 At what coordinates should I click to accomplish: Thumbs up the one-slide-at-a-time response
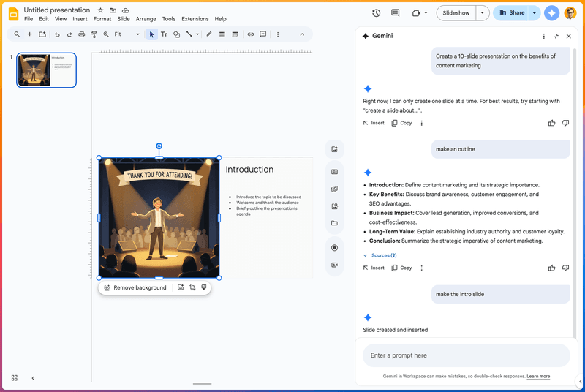(x=552, y=123)
